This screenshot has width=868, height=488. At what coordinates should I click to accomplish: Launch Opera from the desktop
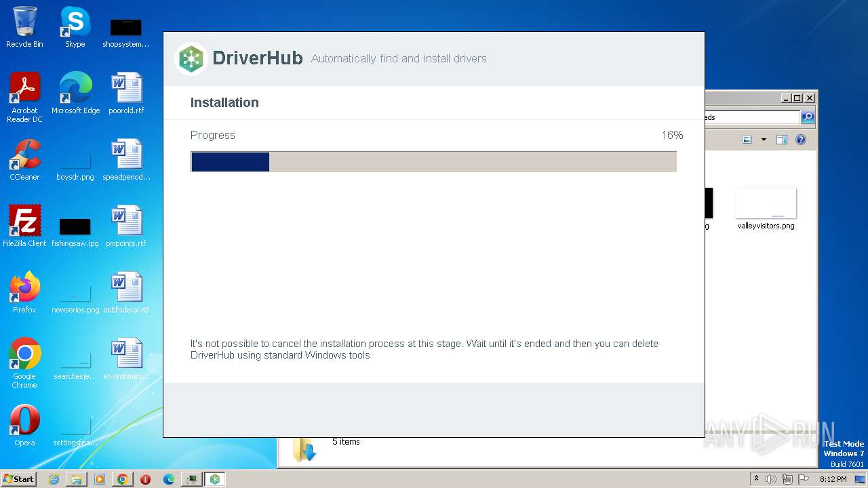(24, 426)
